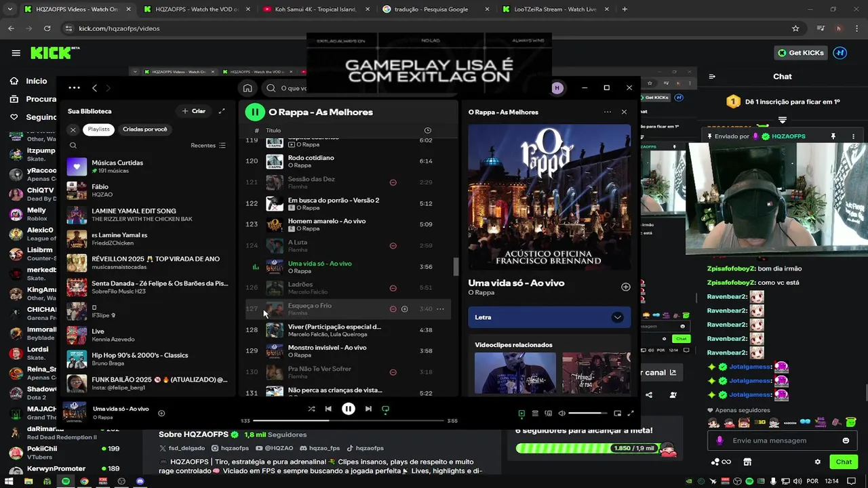868x488 pixels.
Task: Pause the playlist with the green button by the title
Action: [x=255, y=112]
